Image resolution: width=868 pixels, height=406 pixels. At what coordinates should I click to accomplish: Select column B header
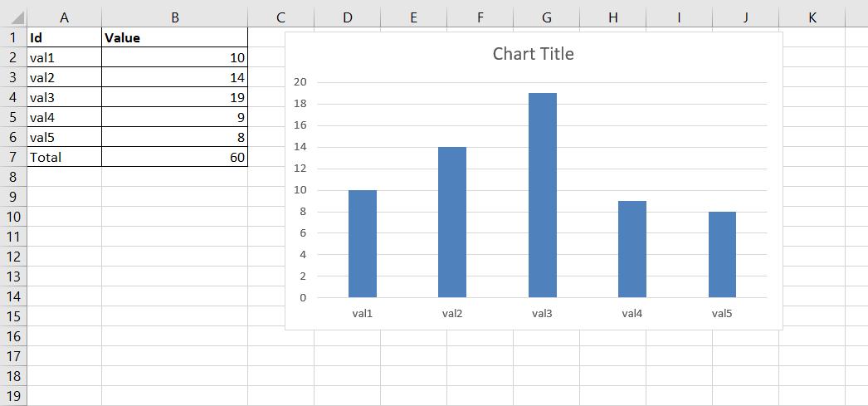pyautogui.click(x=174, y=17)
